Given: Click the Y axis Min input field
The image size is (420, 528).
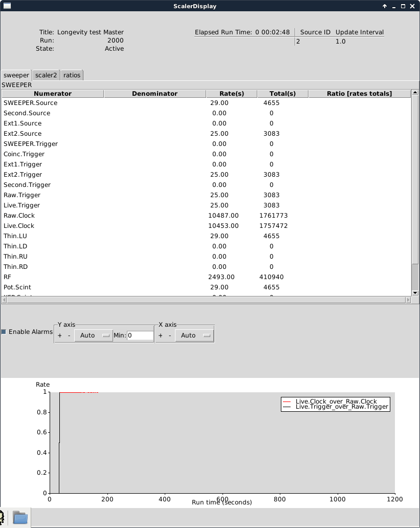Looking at the screenshot, I should 140,335.
